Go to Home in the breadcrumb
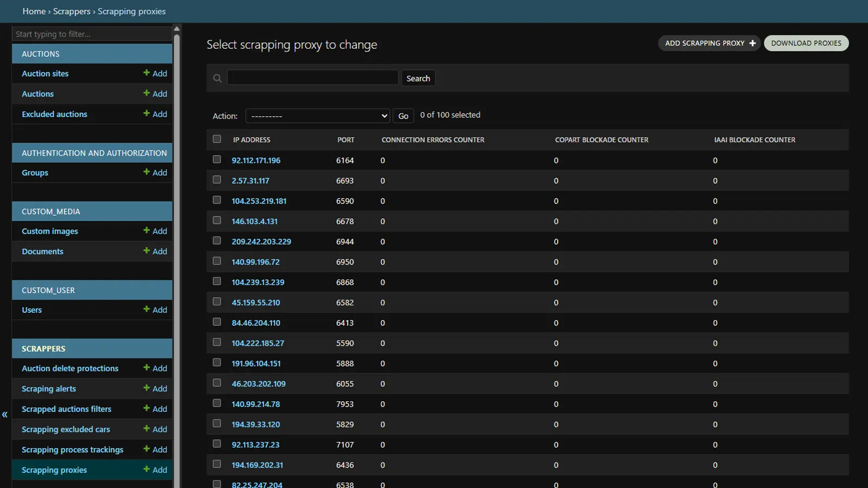The width and height of the screenshot is (868, 488). pos(34,11)
